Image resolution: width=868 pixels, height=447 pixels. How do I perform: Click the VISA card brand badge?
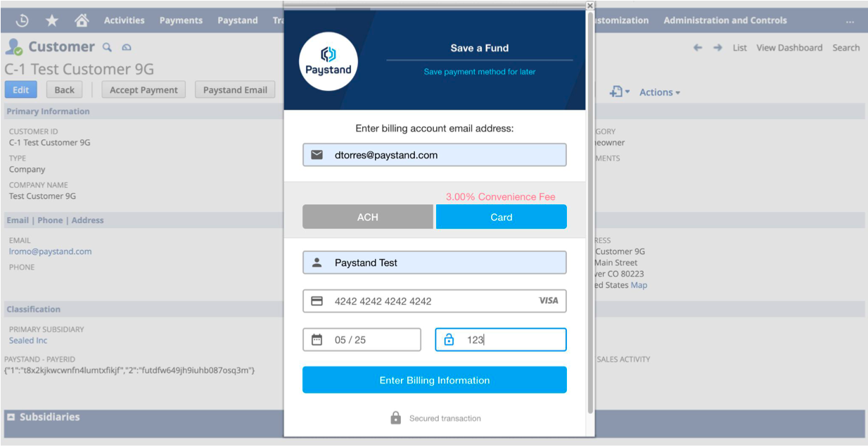click(549, 301)
